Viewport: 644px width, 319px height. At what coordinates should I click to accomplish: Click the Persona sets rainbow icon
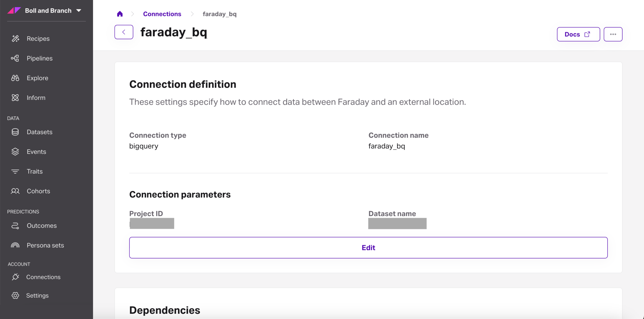[15, 245]
